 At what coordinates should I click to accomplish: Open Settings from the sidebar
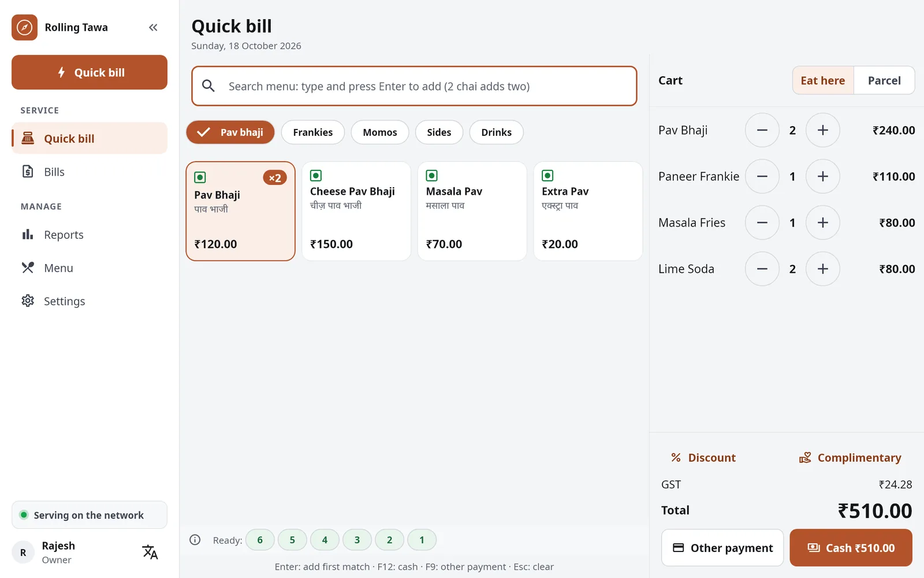click(90, 301)
